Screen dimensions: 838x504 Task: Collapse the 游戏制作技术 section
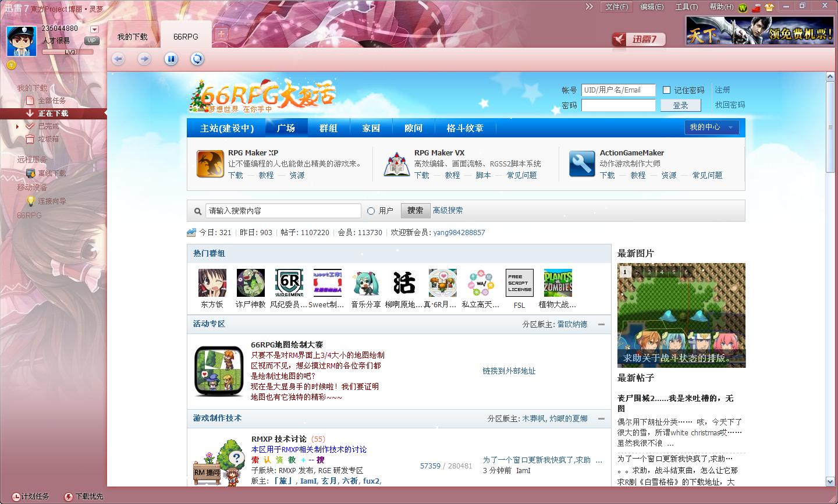601,418
